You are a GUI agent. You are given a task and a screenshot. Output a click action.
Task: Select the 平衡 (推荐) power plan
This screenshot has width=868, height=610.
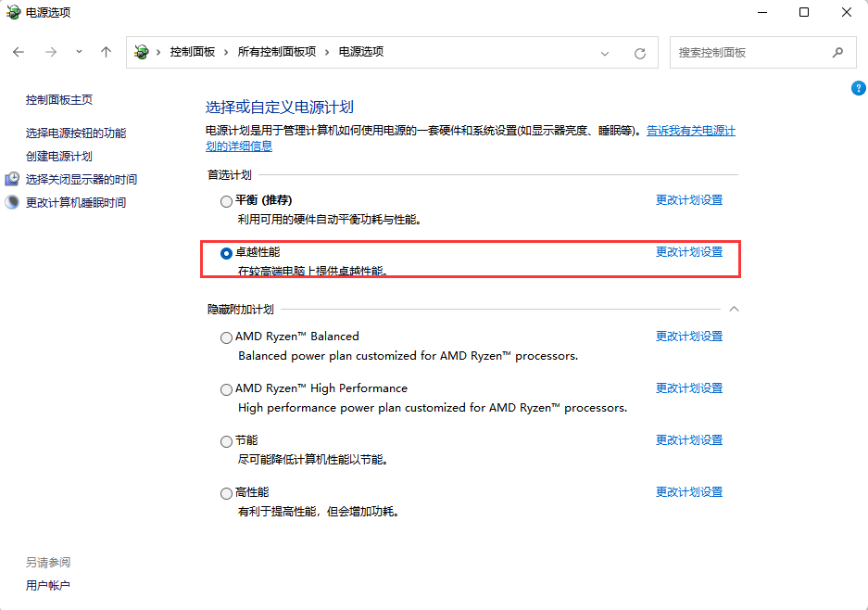point(226,202)
